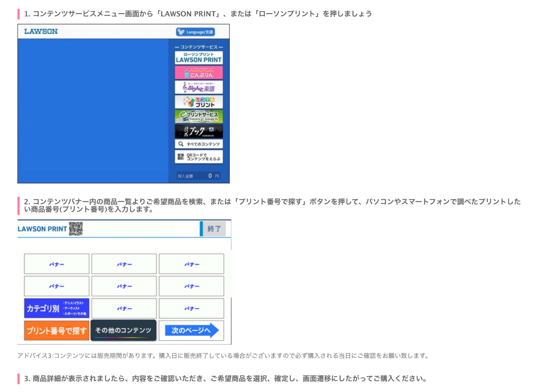Select the LAWSON PRINT service banner
This screenshot has width=550, height=392.
pos(199,57)
